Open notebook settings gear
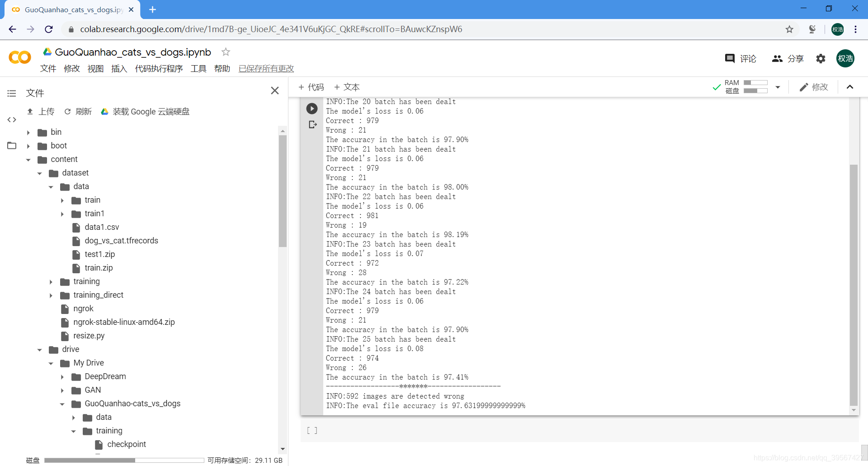This screenshot has width=868, height=466. pyautogui.click(x=821, y=58)
